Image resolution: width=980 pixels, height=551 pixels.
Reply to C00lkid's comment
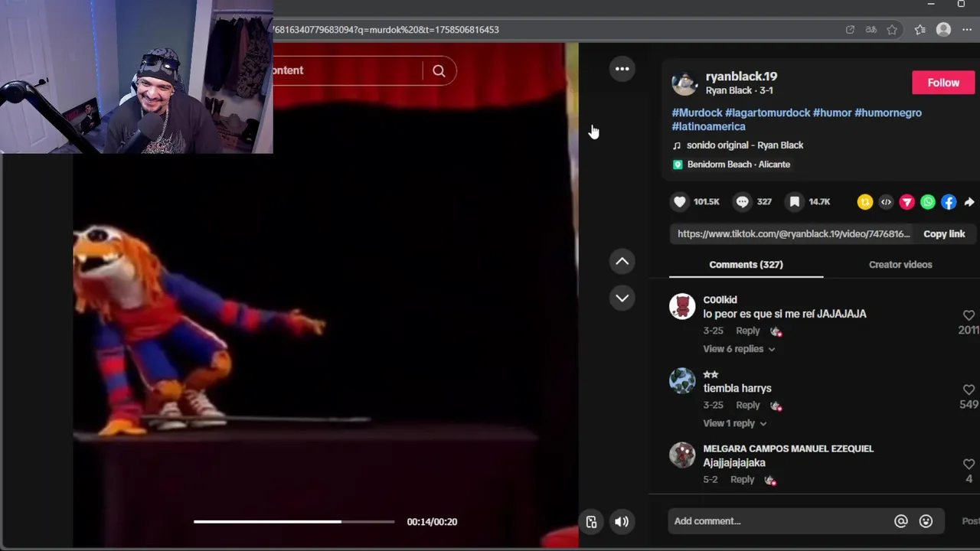748,331
